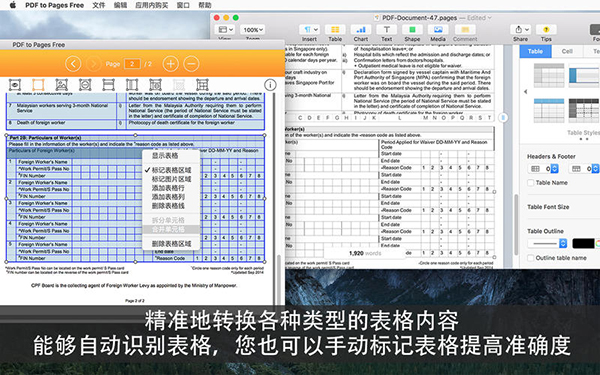Select the add table column tool
This screenshot has width=600, height=375.
tap(132, 85)
